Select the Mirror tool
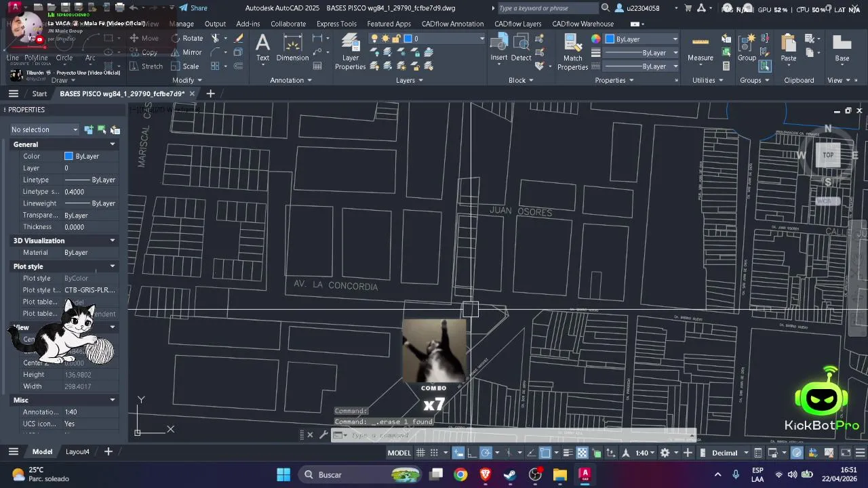868x488 pixels. [x=186, y=52]
